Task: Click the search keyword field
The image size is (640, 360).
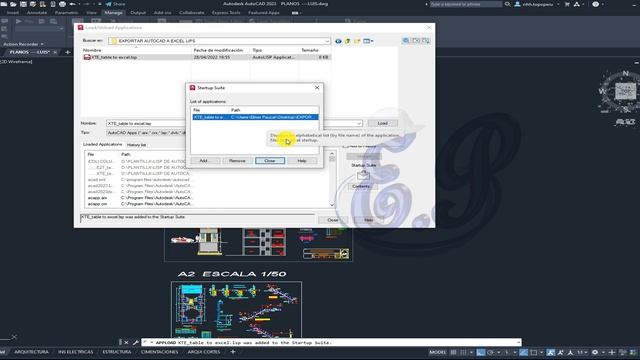Action: point(465,4)
